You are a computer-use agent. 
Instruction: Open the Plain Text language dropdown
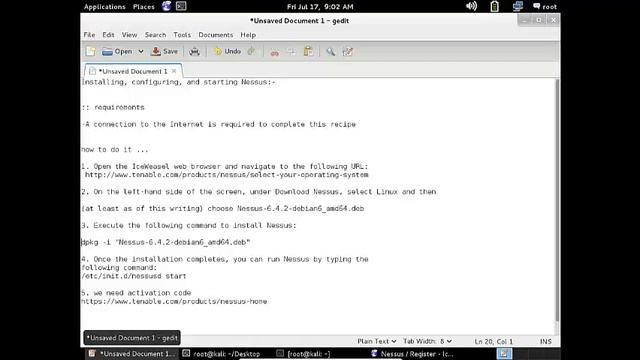tap(376, 341)
